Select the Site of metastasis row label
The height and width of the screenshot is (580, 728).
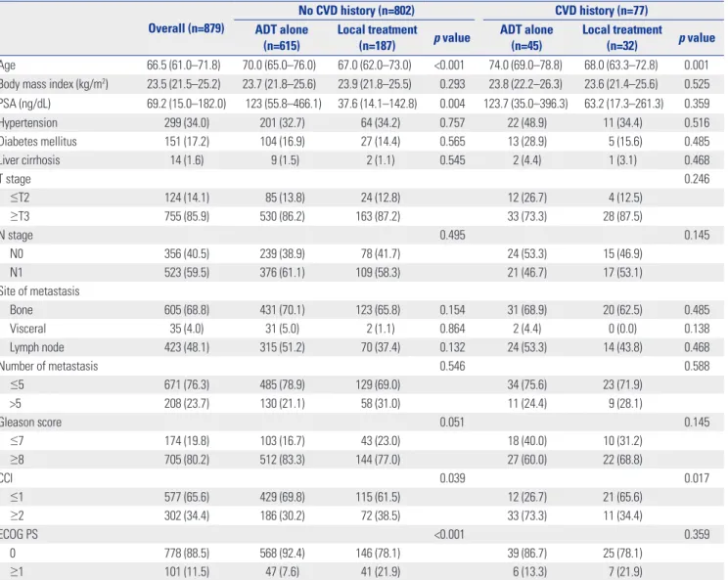[40, 291]
